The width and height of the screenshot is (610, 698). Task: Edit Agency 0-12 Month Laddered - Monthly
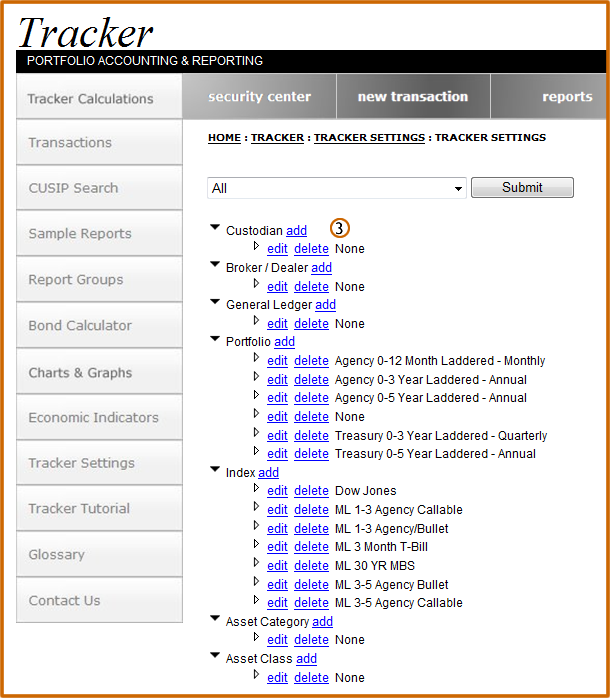(277, 361)
